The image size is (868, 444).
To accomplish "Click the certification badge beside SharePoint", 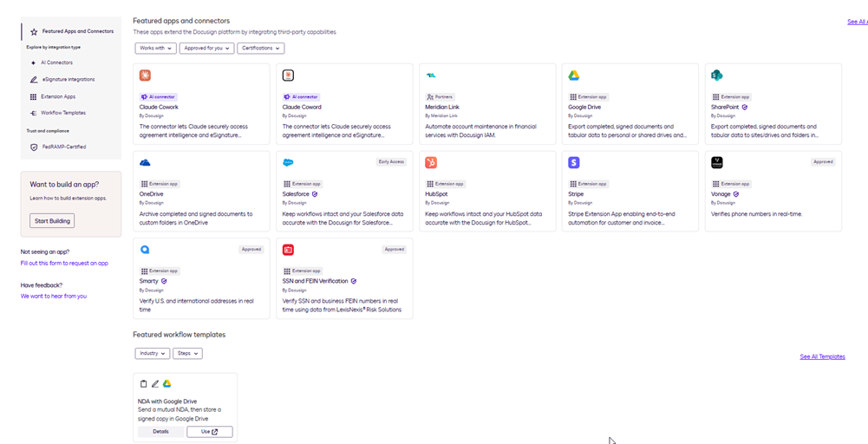I will point(745,107).
